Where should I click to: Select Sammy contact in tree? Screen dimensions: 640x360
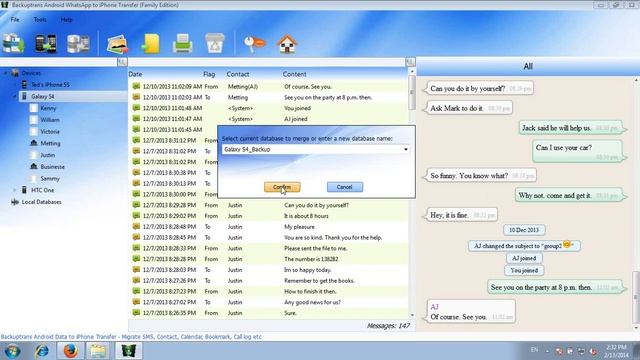pos(50,179)
